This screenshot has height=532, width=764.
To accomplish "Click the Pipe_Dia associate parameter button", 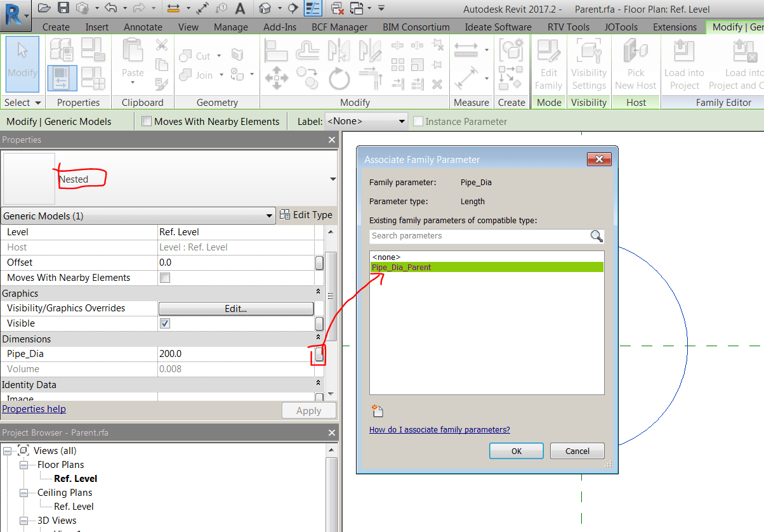I will pyautogui.click(x=319, y=354).
